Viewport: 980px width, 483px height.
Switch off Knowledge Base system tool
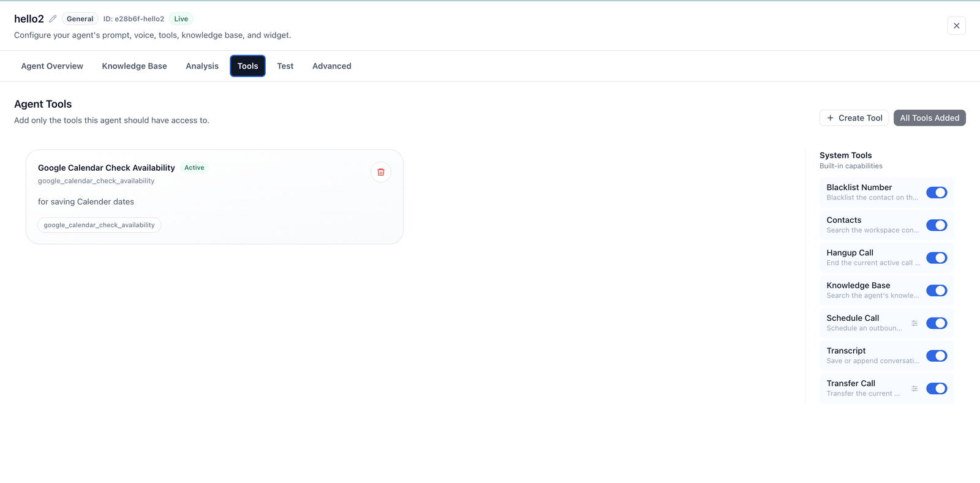(937, 291)
